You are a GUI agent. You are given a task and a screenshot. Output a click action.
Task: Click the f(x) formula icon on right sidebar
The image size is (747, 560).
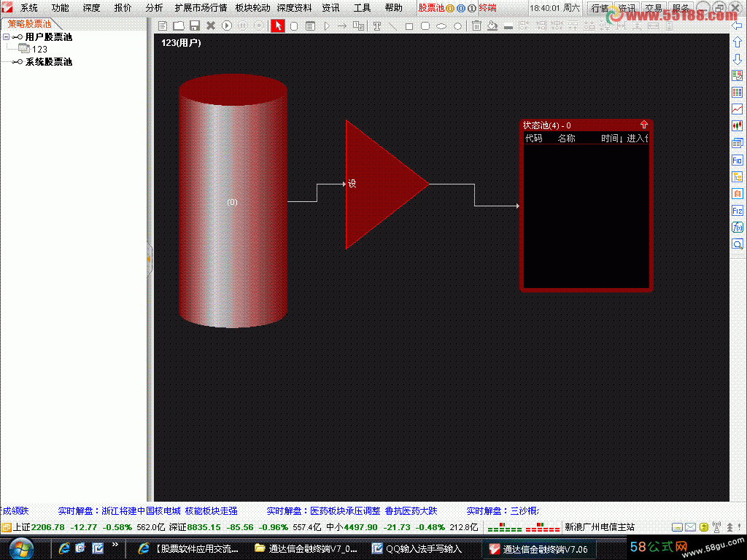point(737,227)
